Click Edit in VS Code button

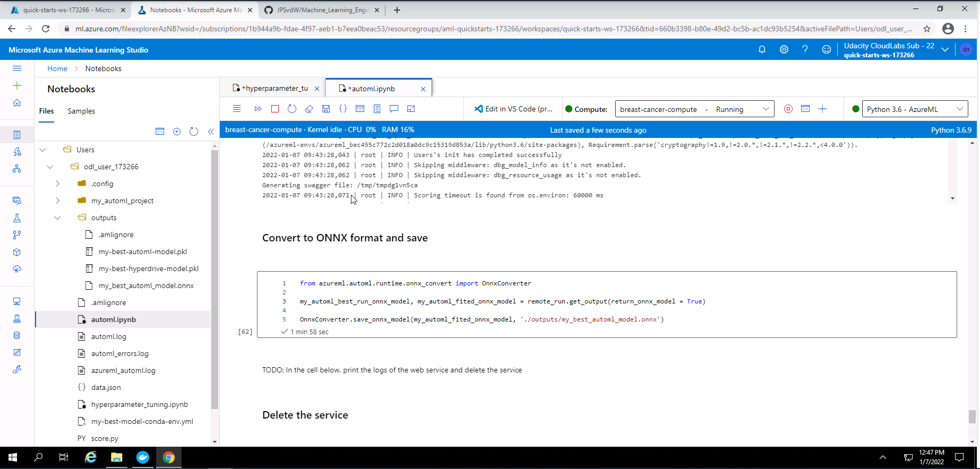(513, 109)
